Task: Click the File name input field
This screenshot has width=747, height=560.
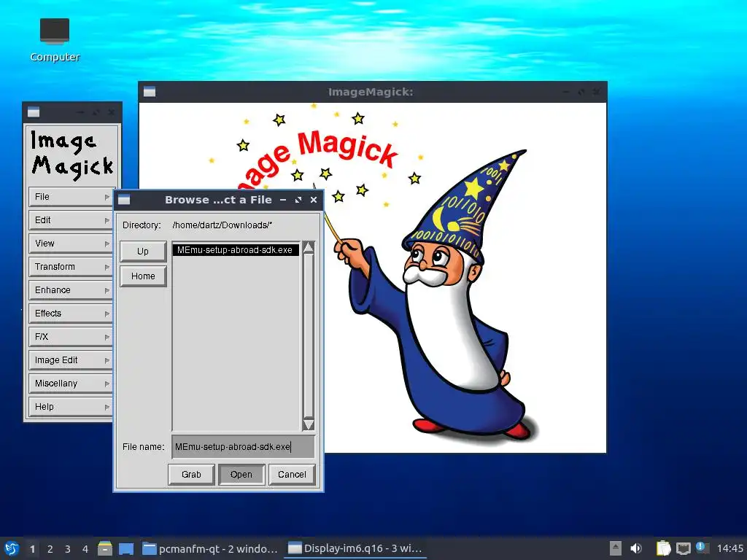Action: tap(243, 447)
